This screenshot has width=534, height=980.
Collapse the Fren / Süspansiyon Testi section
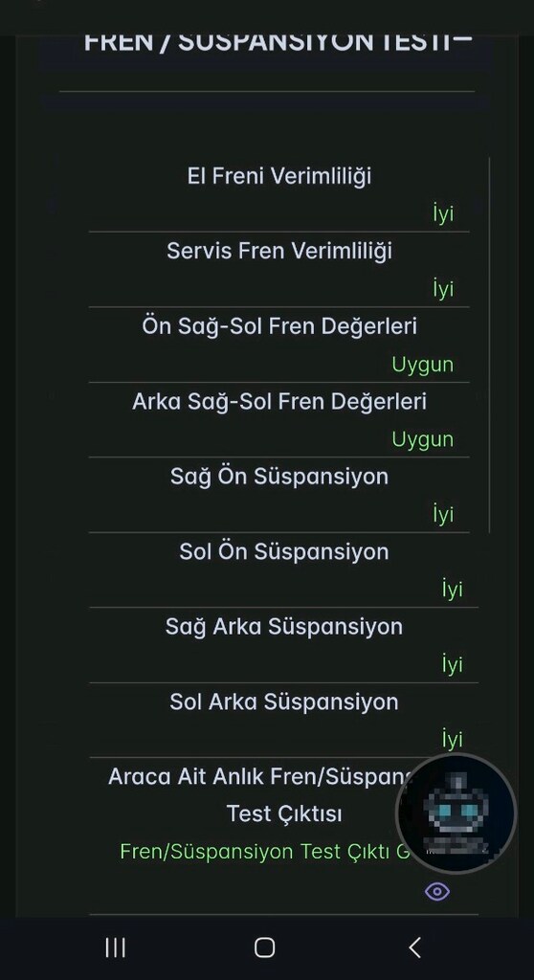(x=464, y=40)
